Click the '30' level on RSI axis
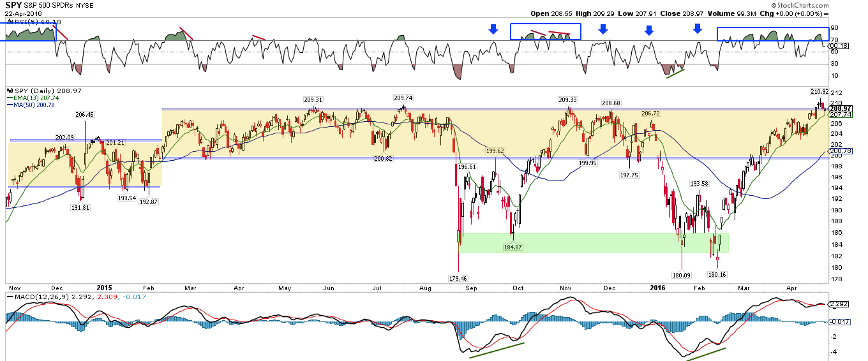 [x=834, y=64]
